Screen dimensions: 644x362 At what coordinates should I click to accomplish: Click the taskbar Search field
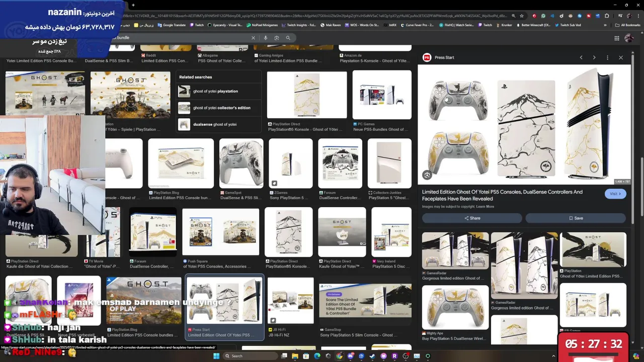(x=250, y=356)
